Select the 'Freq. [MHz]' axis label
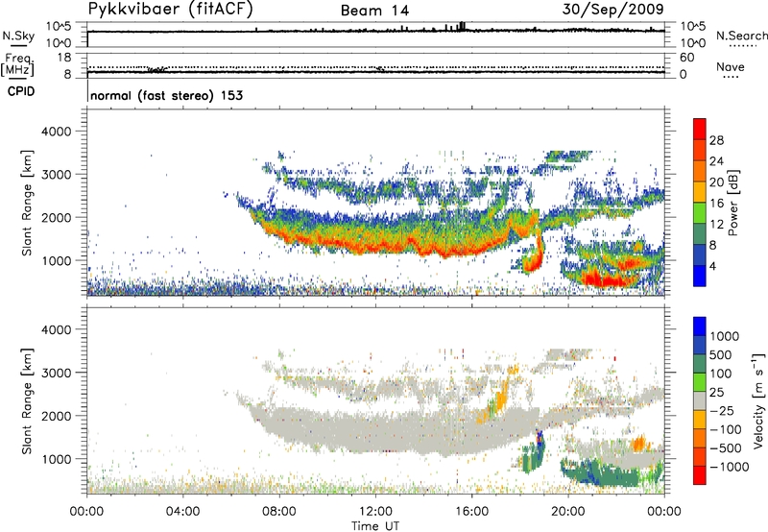The image size is (768, 532). [x=18, y=65]
